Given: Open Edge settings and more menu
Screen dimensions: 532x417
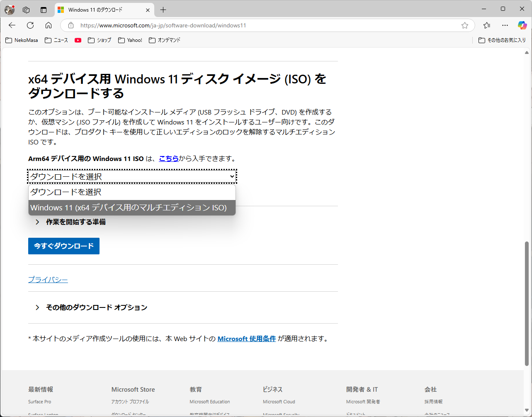Looking at the screenshot, I should [x=505, y=25].
